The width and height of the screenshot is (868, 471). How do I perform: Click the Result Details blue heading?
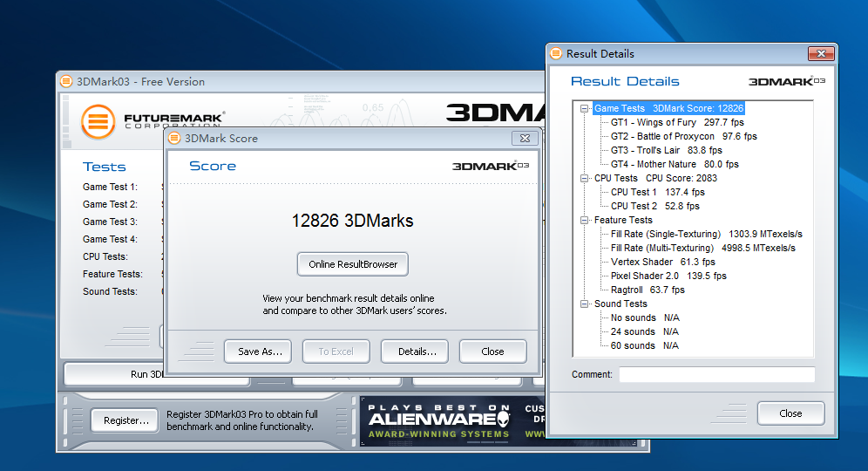[x=625, y=81]
